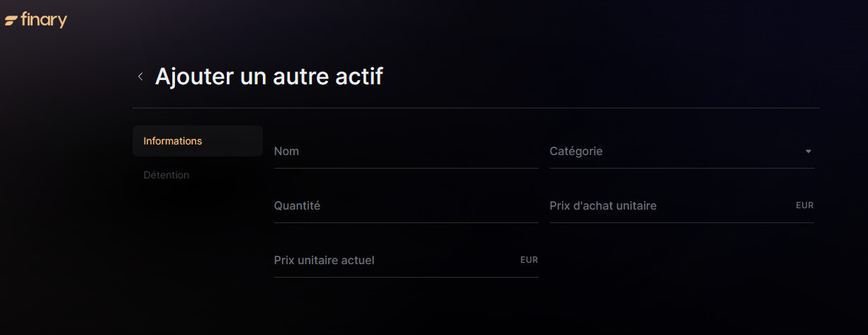Viewport: 868px width, 335px height.
Task: Focus the Nom text field
Action: [x=406, y=152]
